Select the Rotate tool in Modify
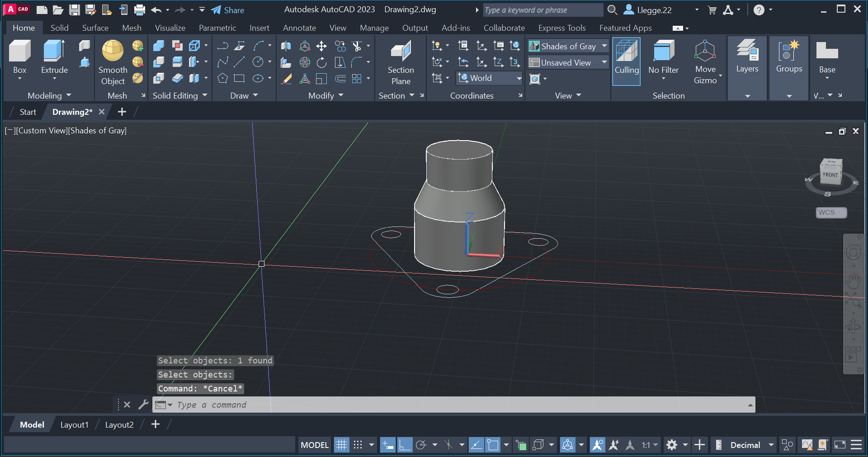The image size is (868, 457). (x=321, y=62)
